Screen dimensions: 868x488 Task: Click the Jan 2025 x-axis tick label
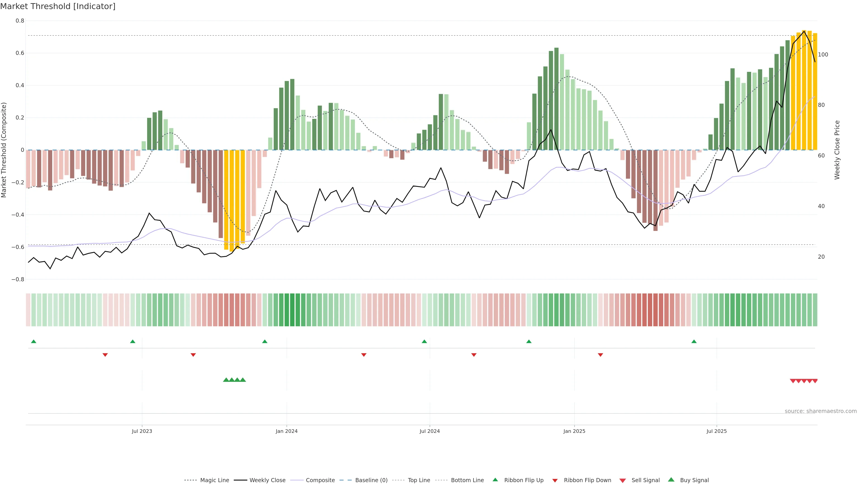(574, 431)
